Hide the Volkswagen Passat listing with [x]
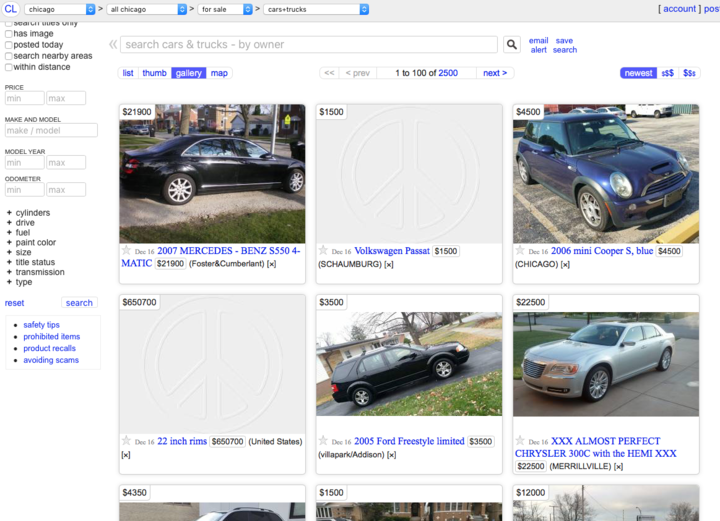The width and height of the screenshot is (720, 521). pyautogui.click(x=389, y=264)
